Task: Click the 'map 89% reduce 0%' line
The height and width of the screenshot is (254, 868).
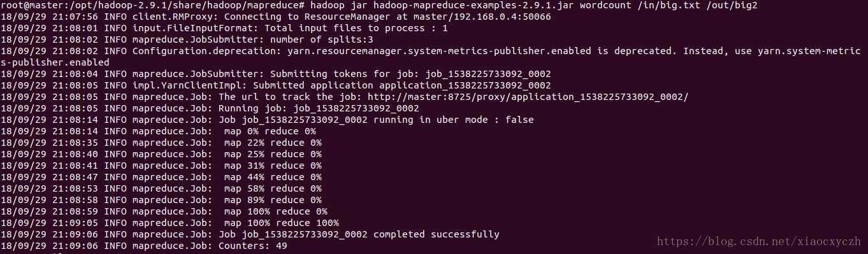Action: coord(161,200)
